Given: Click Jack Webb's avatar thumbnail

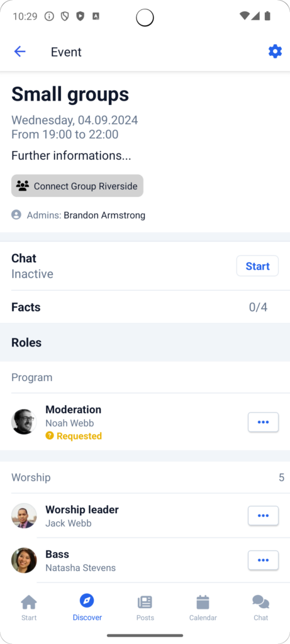Looking at the screenshot, I should point(24,516).
